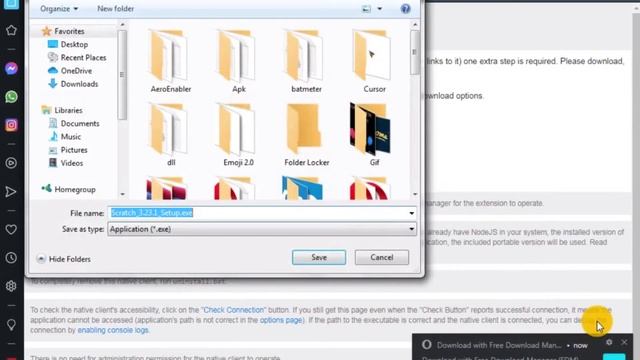Open Pictures library in navigation pane
The width and height of the screenshot is (640, 360).
point(68,150)
